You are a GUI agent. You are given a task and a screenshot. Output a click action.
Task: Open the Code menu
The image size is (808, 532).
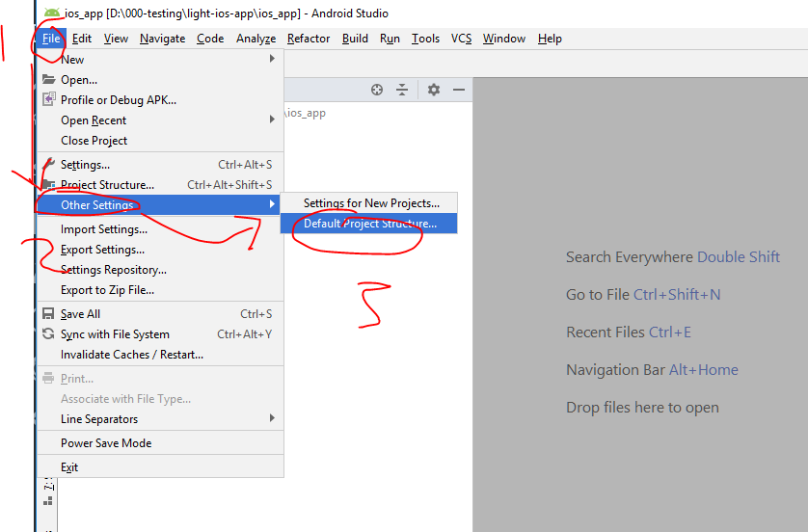click(x=210, y=39)
